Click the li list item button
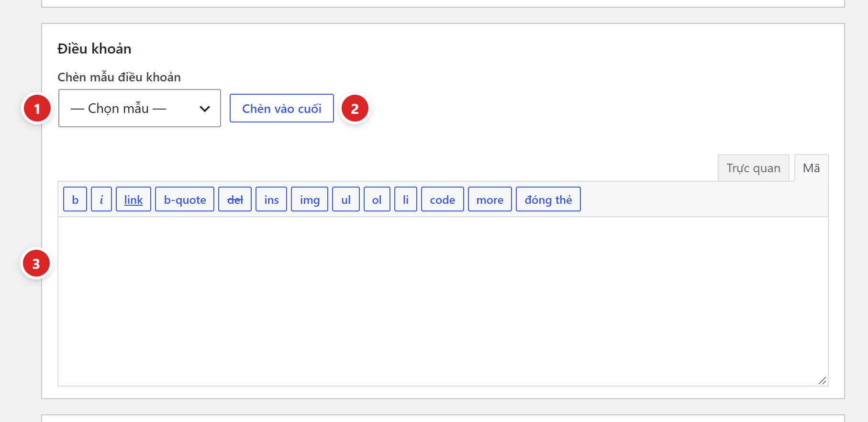 406,199
